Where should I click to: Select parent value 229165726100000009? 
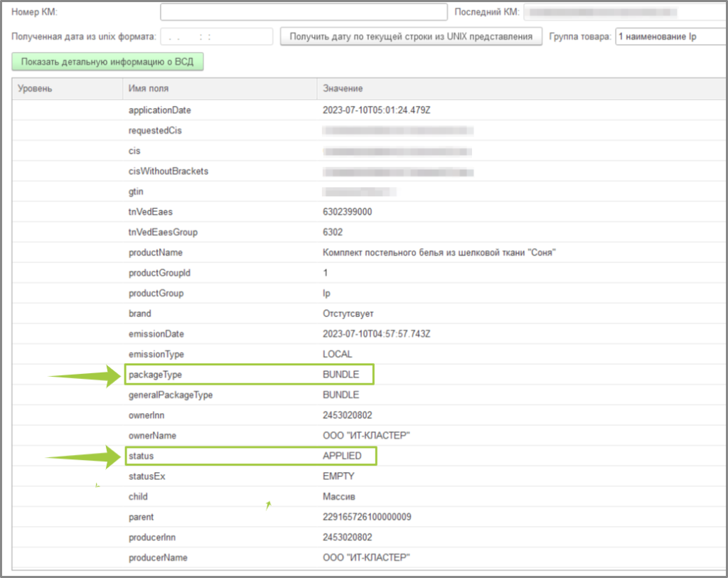pyautogui.click(x=367, y=517)
